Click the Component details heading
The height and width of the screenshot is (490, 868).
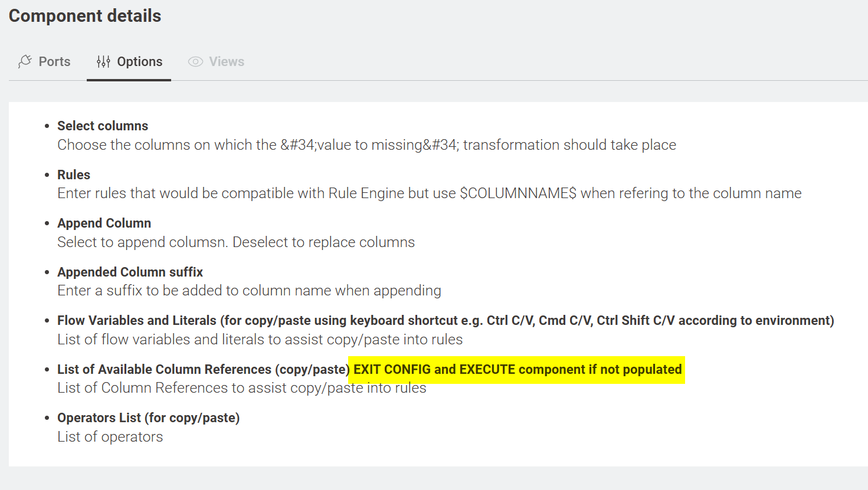pos(85,16)
